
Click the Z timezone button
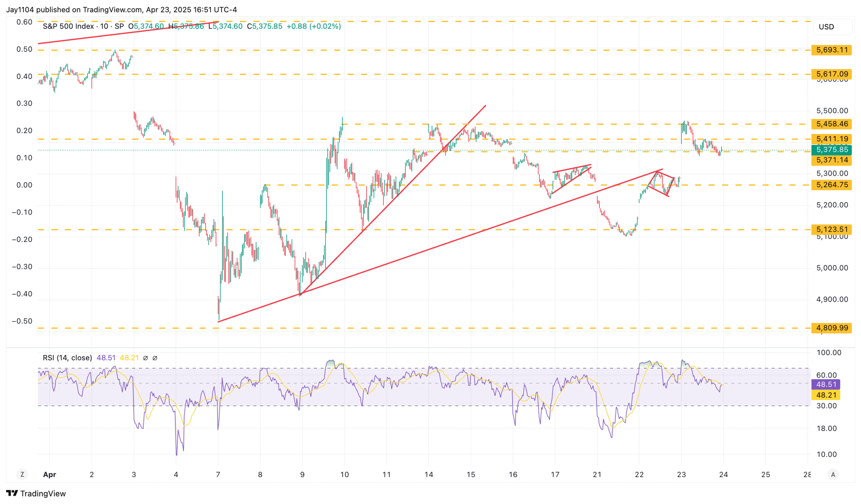click(22, 474)
